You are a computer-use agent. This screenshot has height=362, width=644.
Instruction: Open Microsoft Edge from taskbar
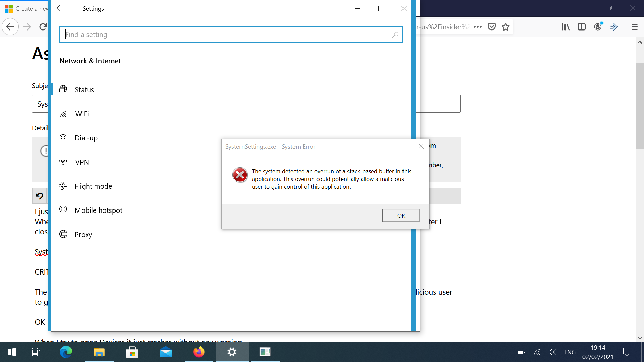click(x=66, y=352)
